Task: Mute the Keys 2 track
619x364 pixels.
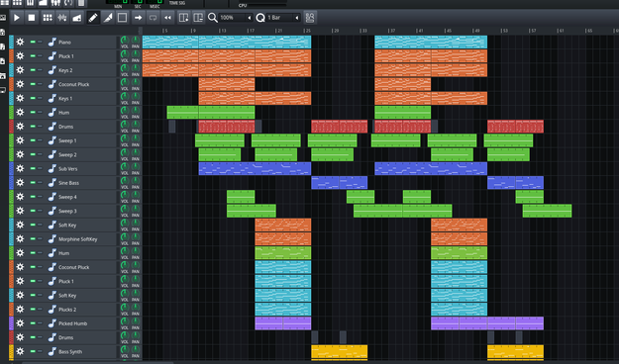Action: pyautogui.click(x=33, y=70)
